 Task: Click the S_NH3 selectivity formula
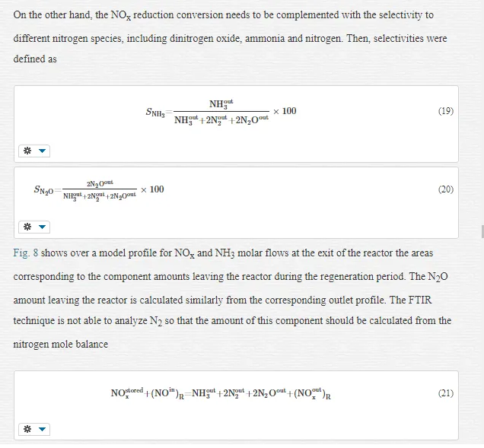coord(221,112)
